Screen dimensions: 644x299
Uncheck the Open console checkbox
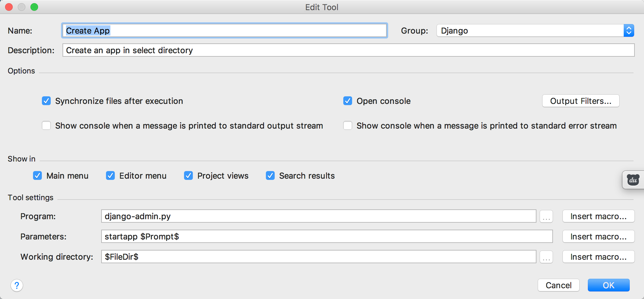348,101
